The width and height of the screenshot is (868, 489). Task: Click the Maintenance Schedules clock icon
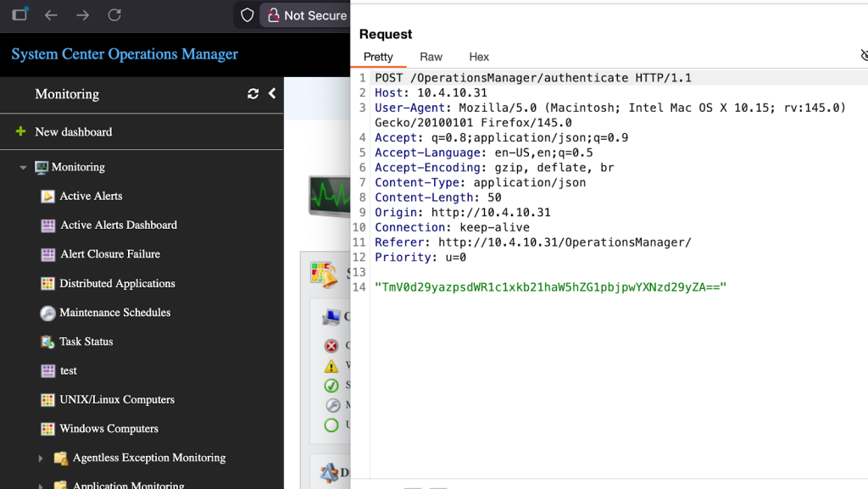pyautogui.click(x=48, y=313)
